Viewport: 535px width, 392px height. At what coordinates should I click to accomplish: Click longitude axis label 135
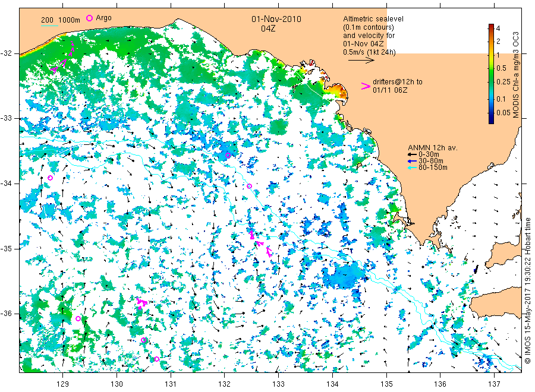386,384
